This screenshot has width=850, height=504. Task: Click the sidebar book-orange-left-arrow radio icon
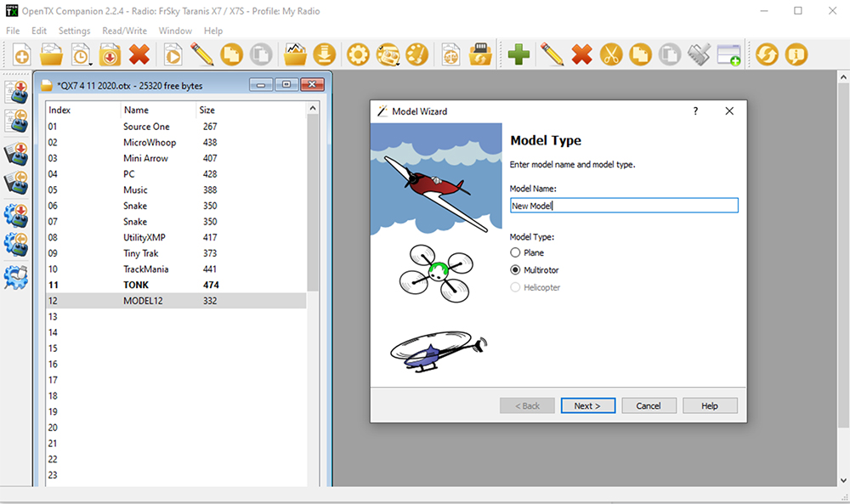(16, 184)
